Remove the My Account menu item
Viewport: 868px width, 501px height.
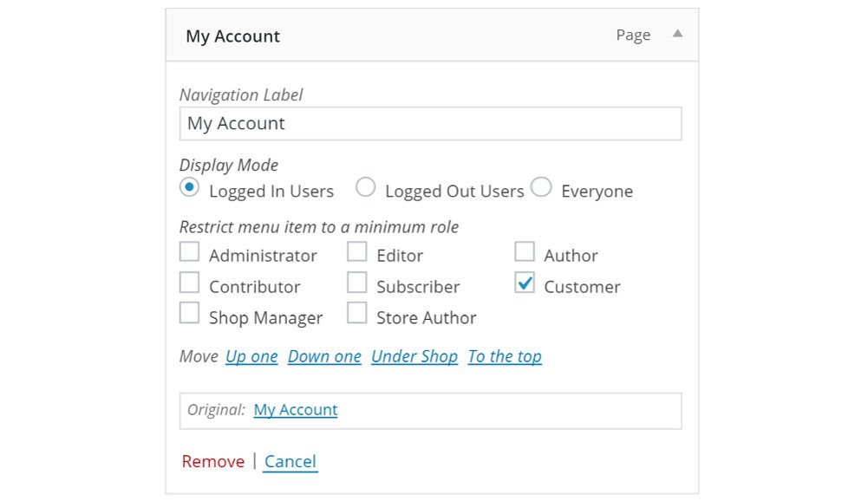coord(212,461)
